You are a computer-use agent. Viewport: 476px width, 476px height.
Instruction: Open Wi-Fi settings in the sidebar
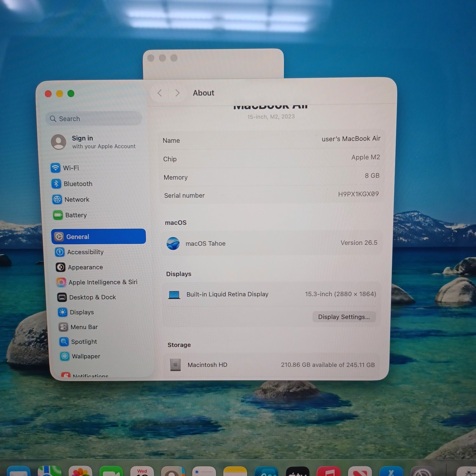65,168
